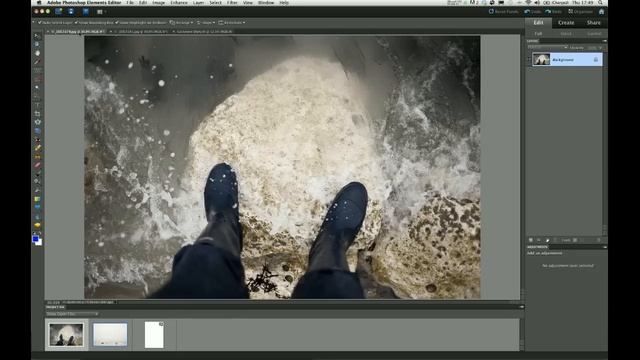Select the Lasso tool
The width and height of the screenshot is (640, 360).
click(37, 79)
